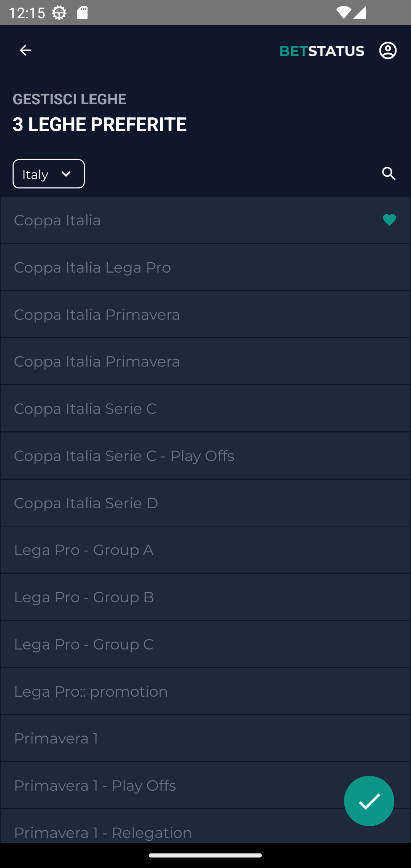The image size is (411, 868).
Task: Open the Italy country dropdown
Action: tap(49, 174)
